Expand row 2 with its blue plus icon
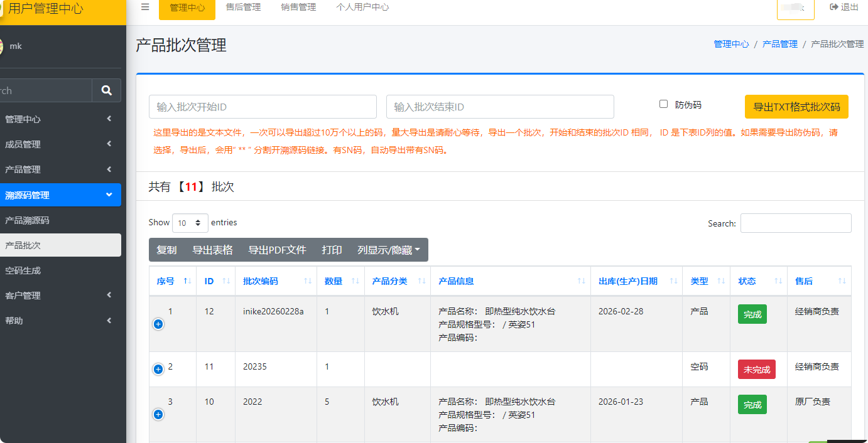The height and width of the screenshot is (443, 868). tap(158, 369)
